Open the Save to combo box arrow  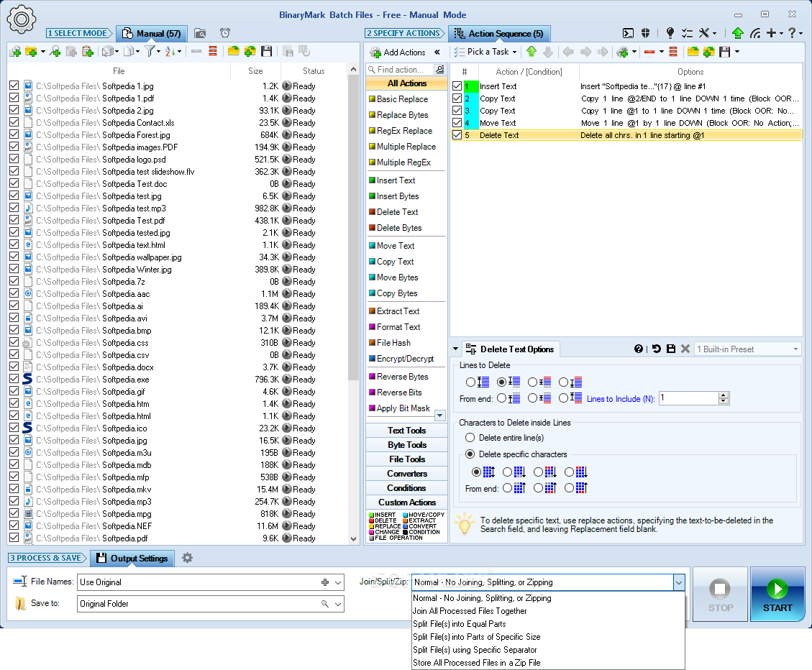(x=338, y=604)
